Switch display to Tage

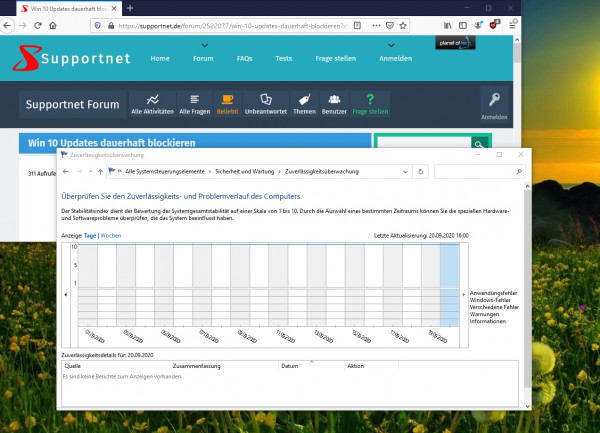pos(90,236)
